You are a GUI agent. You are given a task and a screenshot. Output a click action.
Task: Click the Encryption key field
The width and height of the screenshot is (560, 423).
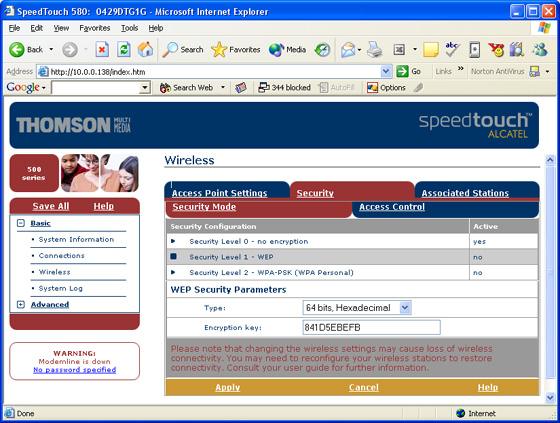[x=371, y=327]
